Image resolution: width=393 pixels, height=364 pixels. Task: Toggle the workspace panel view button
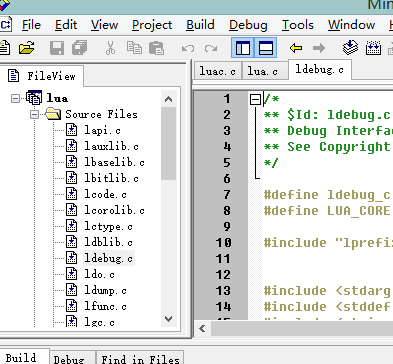click(243, 48)
